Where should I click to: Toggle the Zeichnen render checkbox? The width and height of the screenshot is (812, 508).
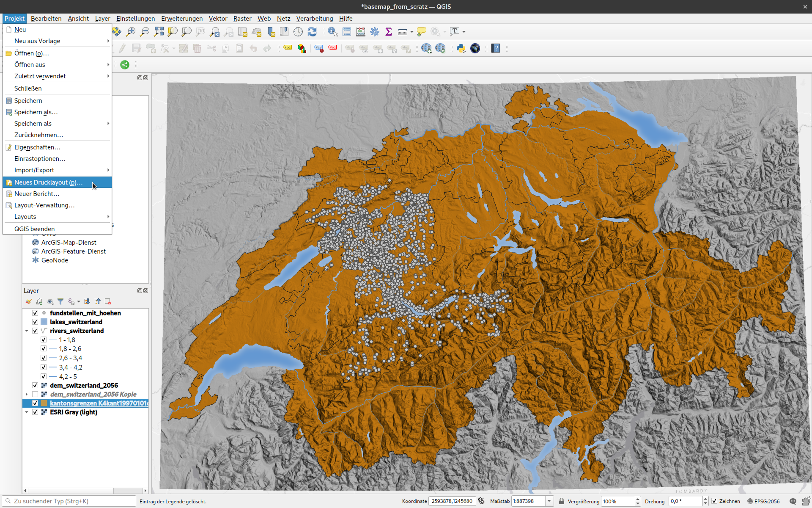[x=714, y=501]
